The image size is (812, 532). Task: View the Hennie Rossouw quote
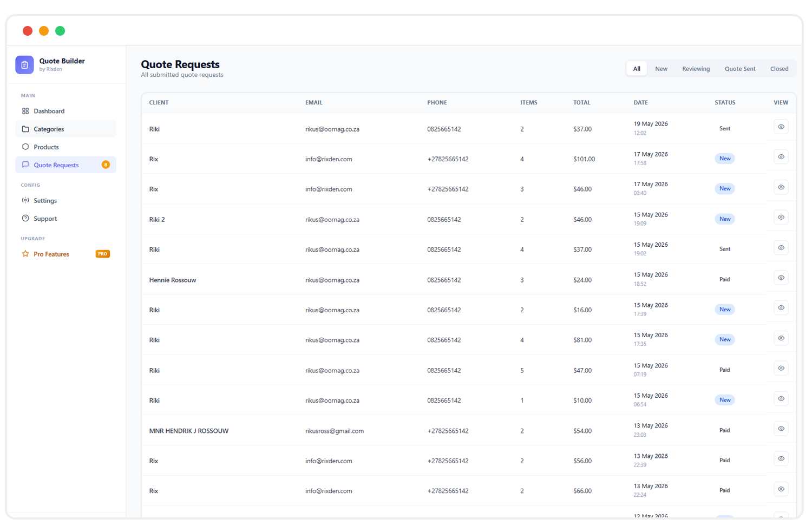point(781,278)
